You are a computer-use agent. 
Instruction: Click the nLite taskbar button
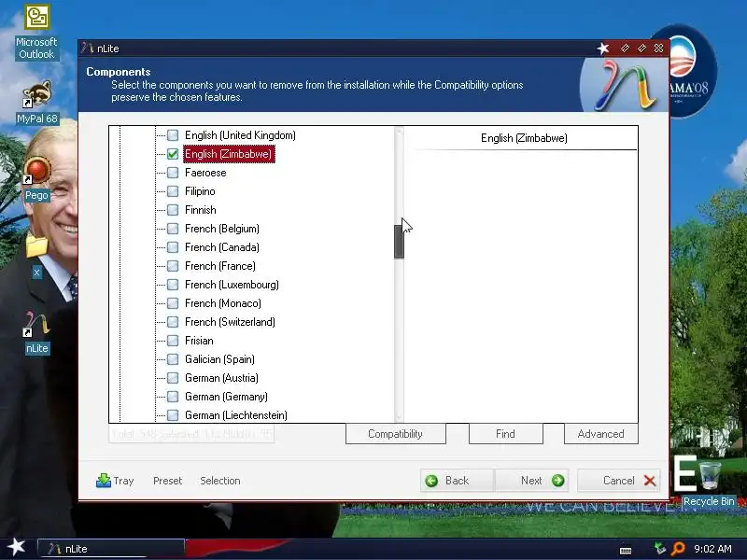pos(111,549)
